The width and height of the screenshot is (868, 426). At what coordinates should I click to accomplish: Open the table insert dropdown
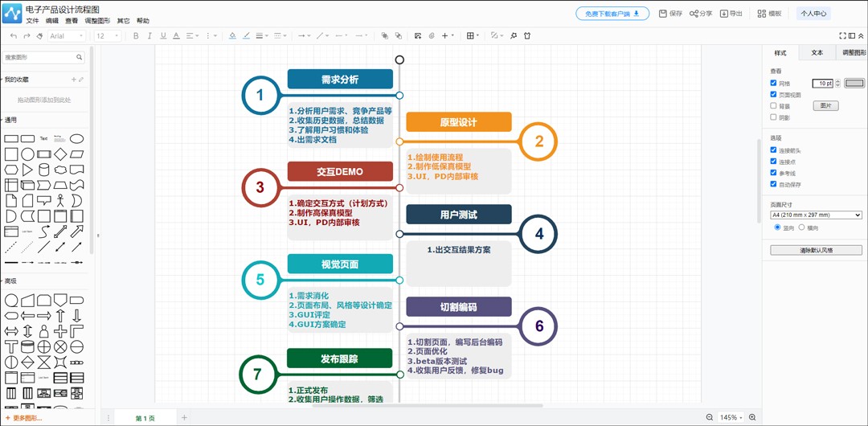(x=473, y=36)
